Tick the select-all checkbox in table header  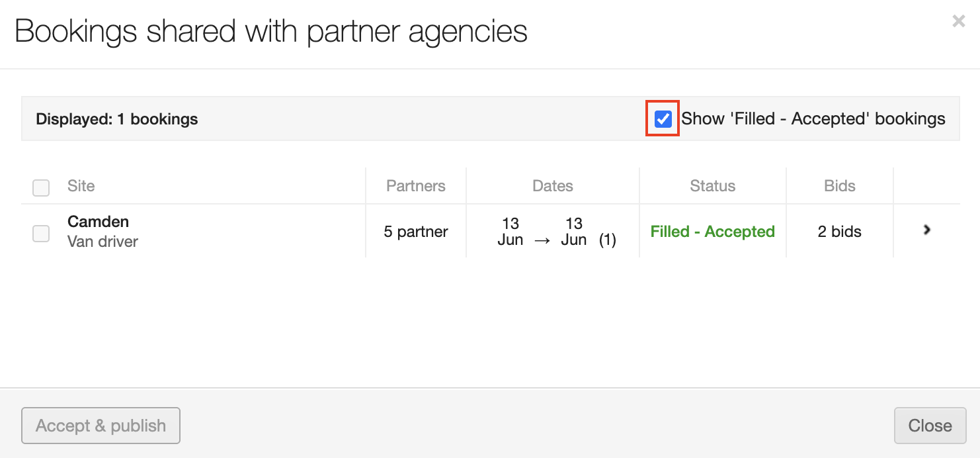click(x=41, y=188)
